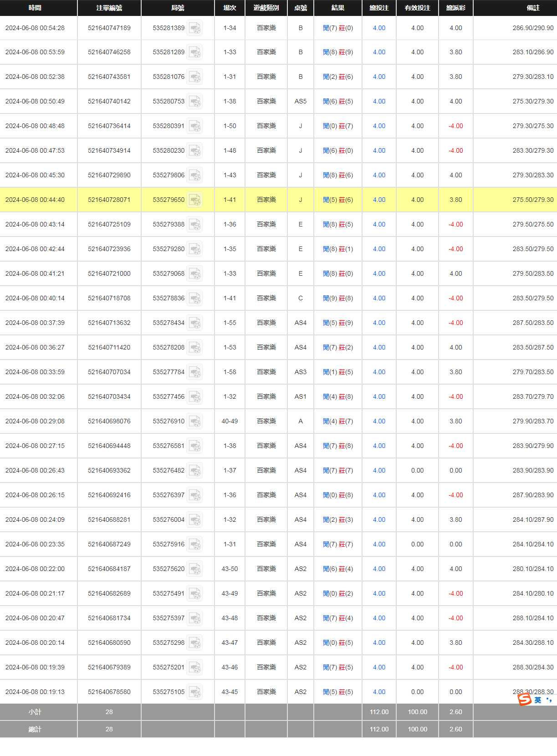Toggle the 英 language mode indicator
The width and height of the screenshot is (557, 756).
538,700
